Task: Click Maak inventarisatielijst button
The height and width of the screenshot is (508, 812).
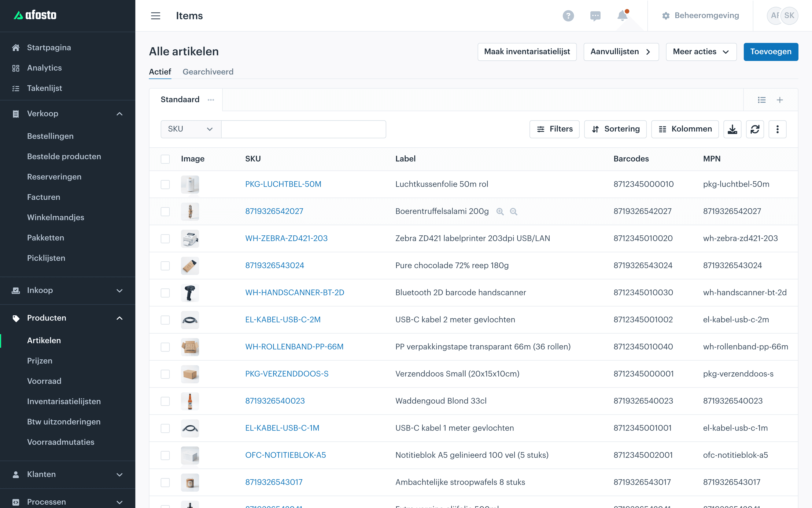Action: (527, 52)
